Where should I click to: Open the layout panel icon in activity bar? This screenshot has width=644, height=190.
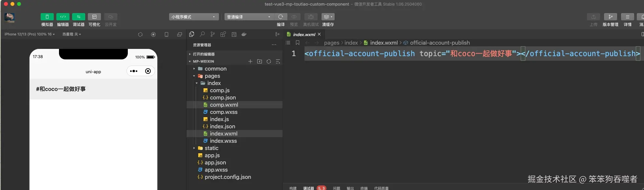click(234, 34)
